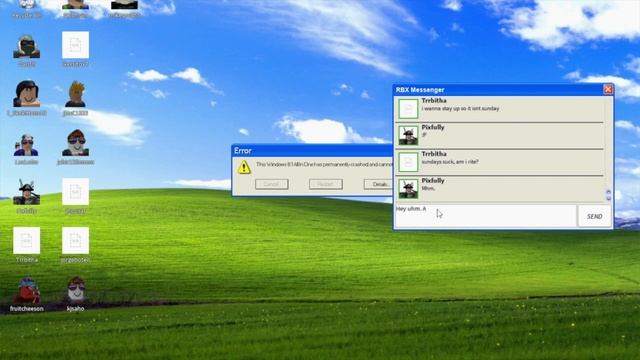Click Trrbitha's name in the topmost chat message
This screenshot has height=360, width=640.
[434, 100]
